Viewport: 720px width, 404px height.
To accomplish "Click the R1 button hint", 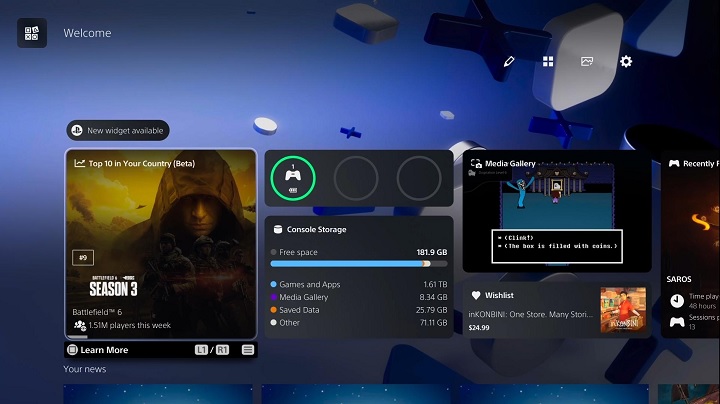I will (x=222, y=350).
